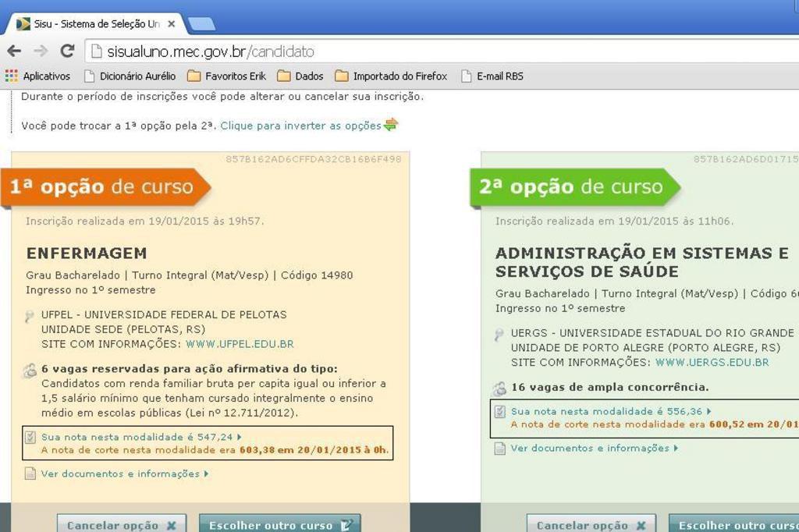This screenshot has height=532, width=799.
Task: Click the browser forward arrow
Action: coord(41,51)
